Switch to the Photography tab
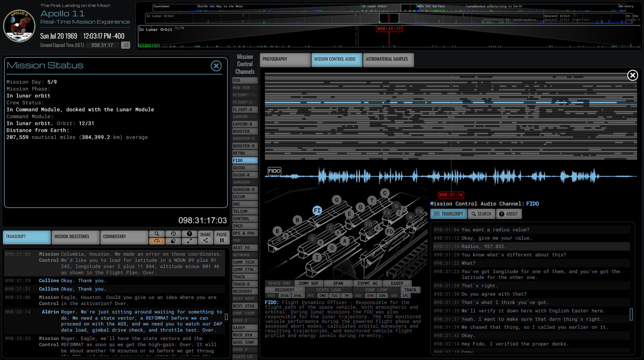This screenshot has width=644, height=360. [285, 60]
